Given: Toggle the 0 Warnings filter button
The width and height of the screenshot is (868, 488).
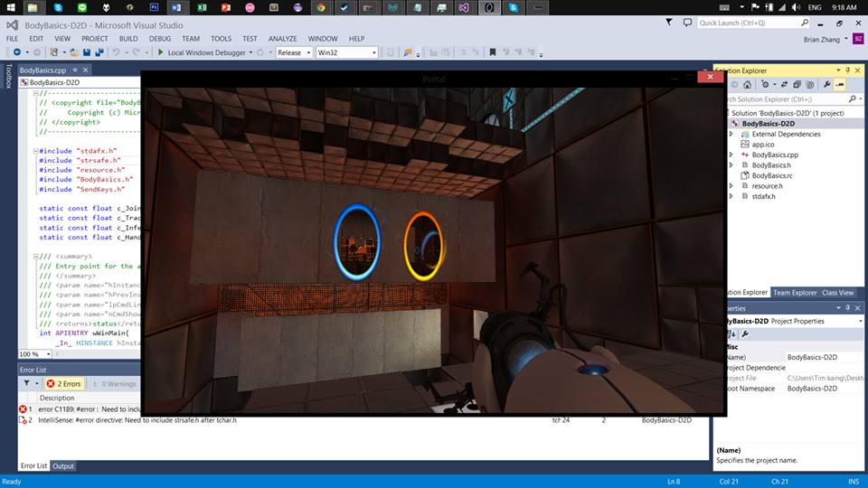Looking at the screenshot, I should pyautogui.click(x=114, y=383).
